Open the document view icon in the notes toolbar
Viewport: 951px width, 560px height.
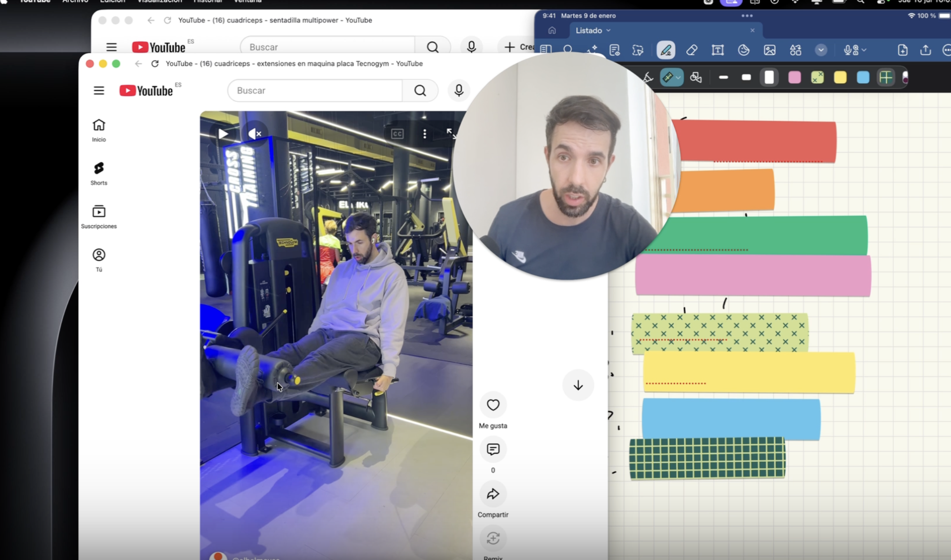coord(615,50)
